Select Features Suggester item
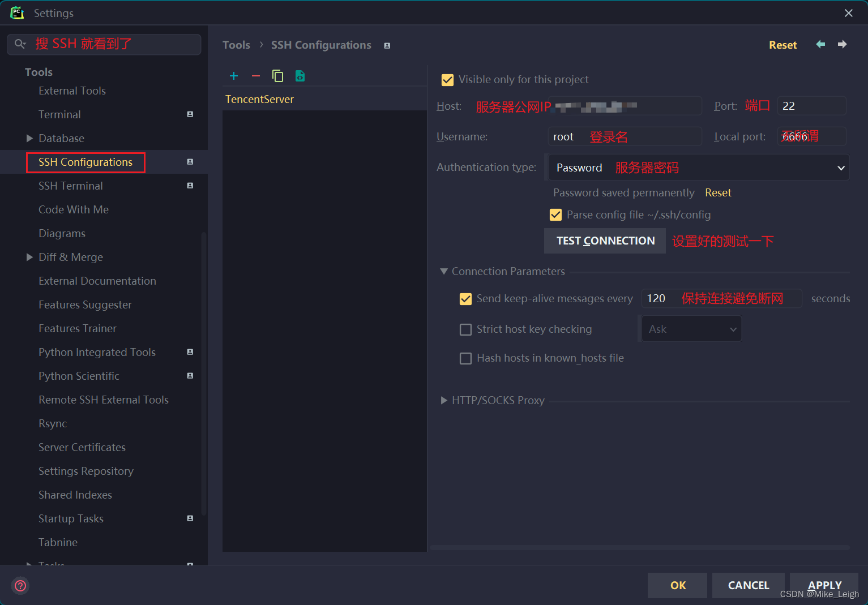 [x=85, y=304]
